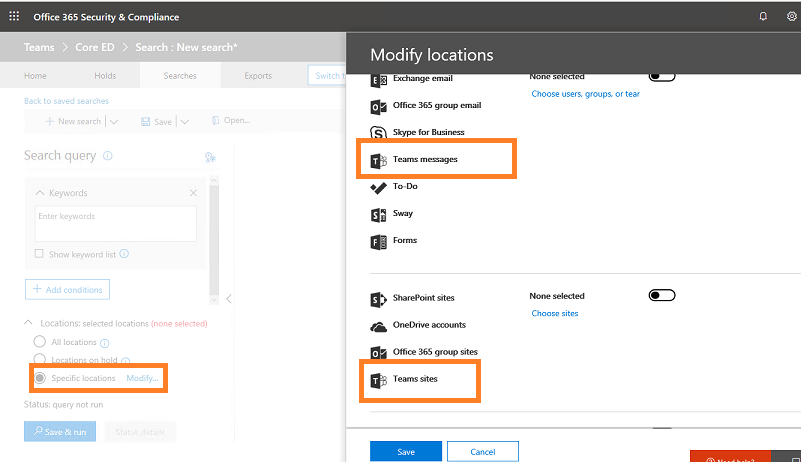This screenshot has width=801, height=462.
Task: Switch to the Exports tab
Action: coord(258,76)
